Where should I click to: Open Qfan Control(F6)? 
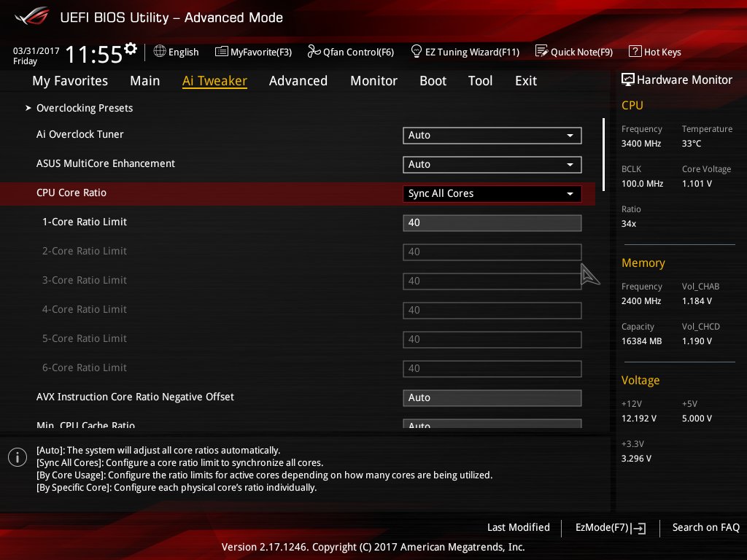[351, 52]
